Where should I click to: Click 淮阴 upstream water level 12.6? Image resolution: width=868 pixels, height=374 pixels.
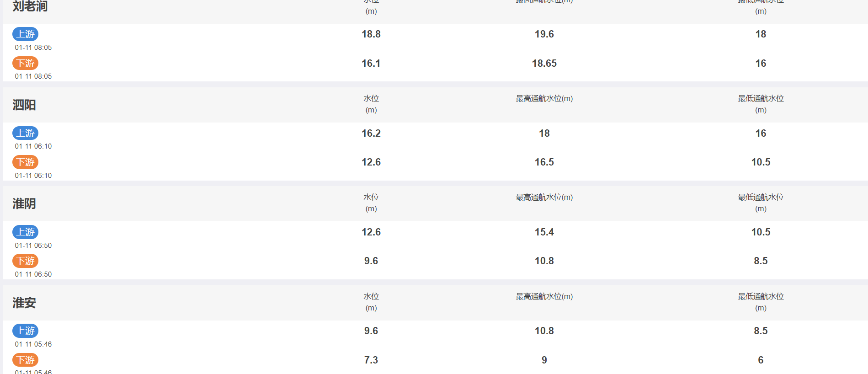(371, 232)
